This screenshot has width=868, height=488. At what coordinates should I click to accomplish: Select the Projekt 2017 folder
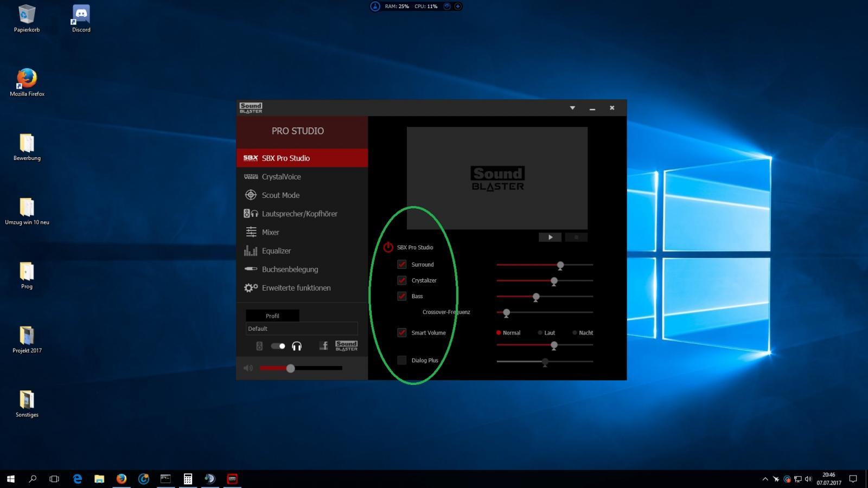point(27,339)
